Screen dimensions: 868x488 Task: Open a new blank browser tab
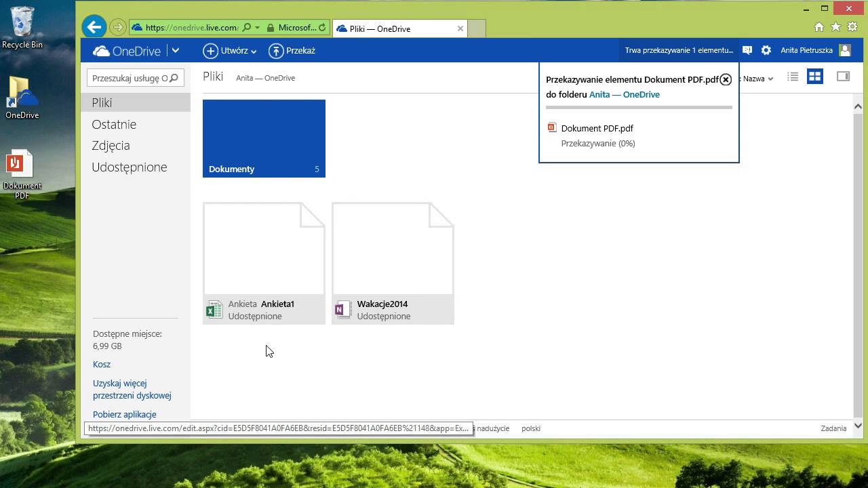(477, 28)
